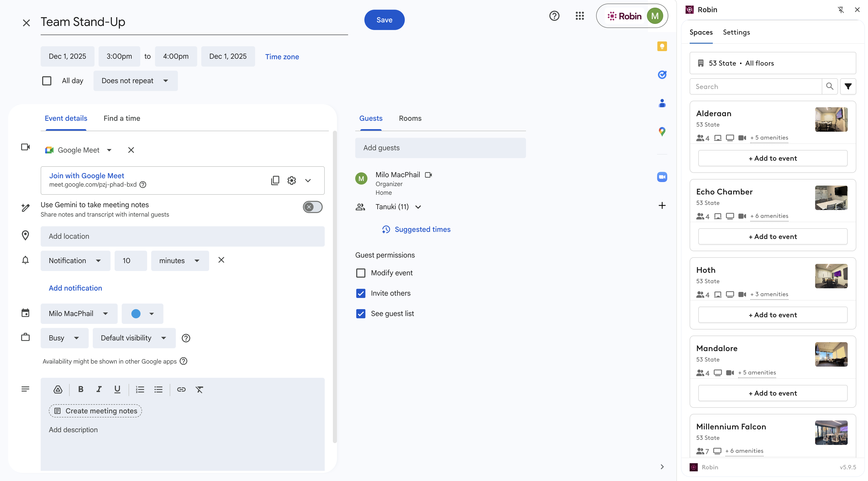Get more add-ons with plus icon
This screenshot has height=481, width=868.
[662, 205]
